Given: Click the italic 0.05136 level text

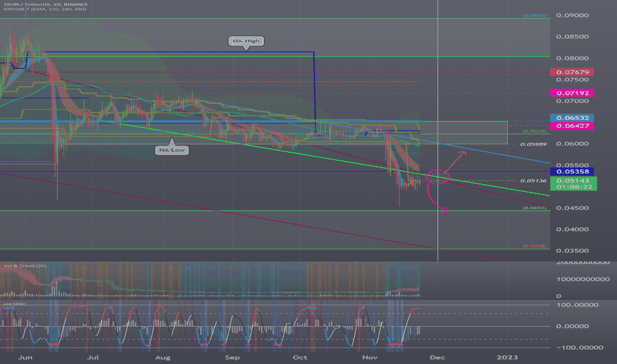Looking at the screenshot, I should (533, 181).
